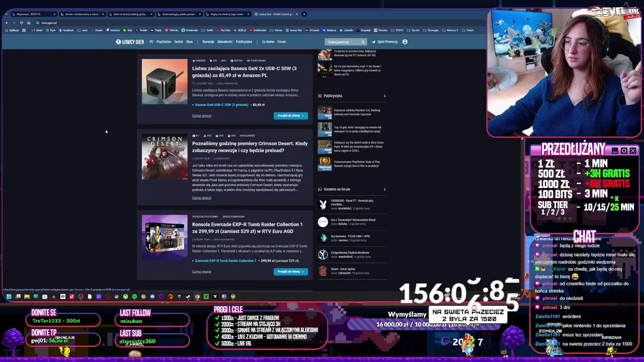Image resolution: width=644 pixels, height=362 pixels.
Task: Open 'Baseus GaN USB-C 30W (3 gniazda)' price link
Action: [x=221, y=105]
